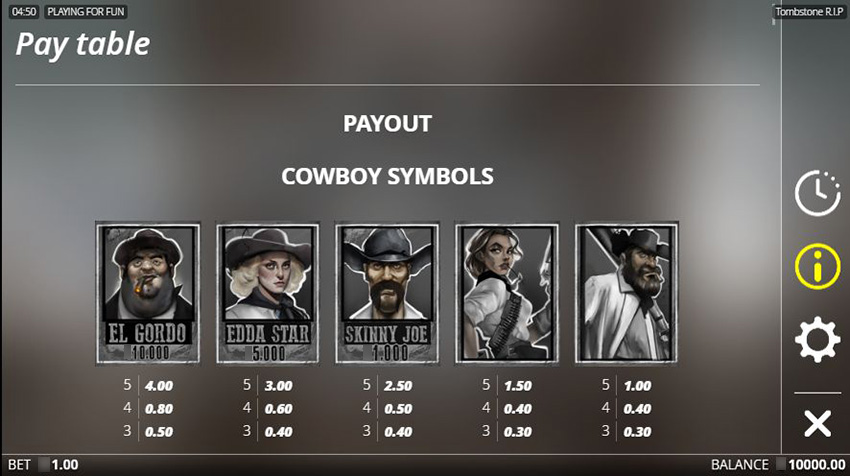Select the Edda Star symbol card

(268, 293)
